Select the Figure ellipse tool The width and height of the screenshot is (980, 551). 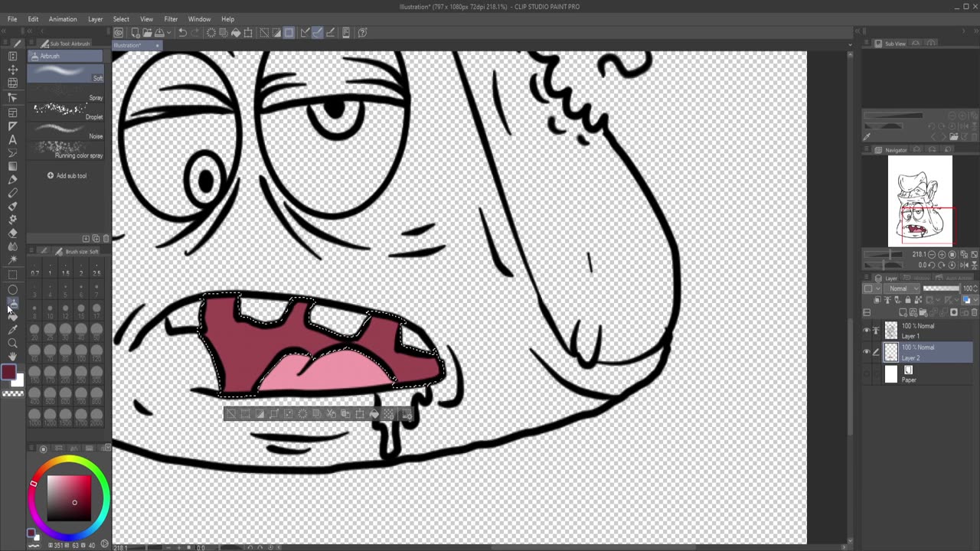(13, 289)
